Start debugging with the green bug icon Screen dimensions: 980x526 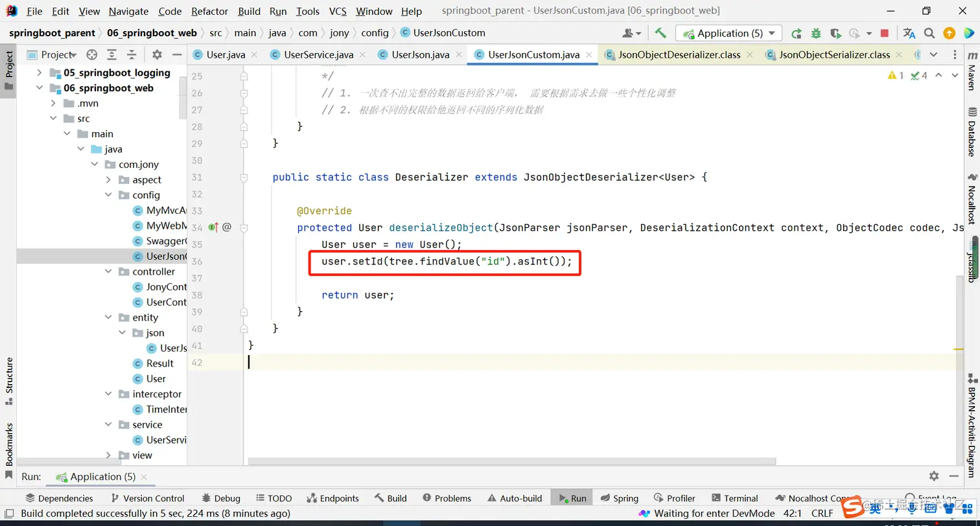816,33
